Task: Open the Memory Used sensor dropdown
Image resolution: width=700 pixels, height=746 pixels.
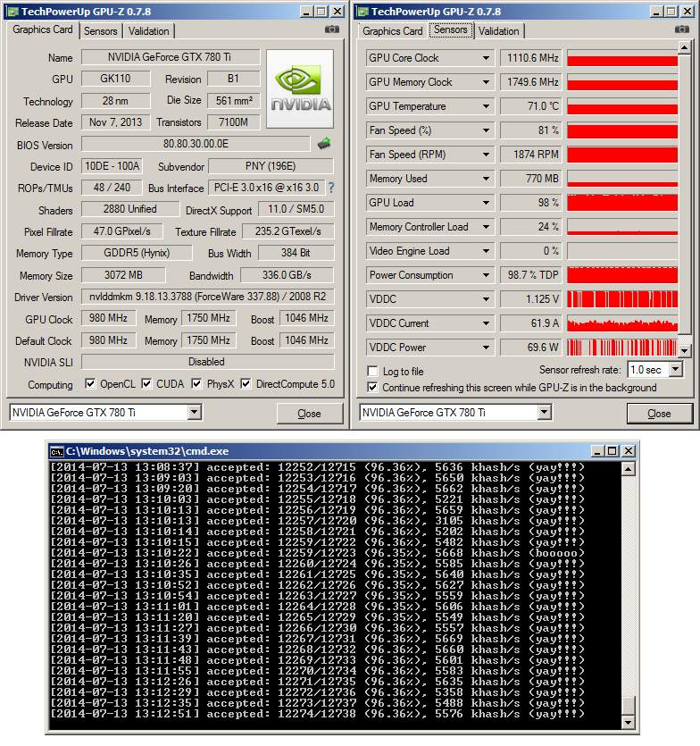Action: [486, 179]
